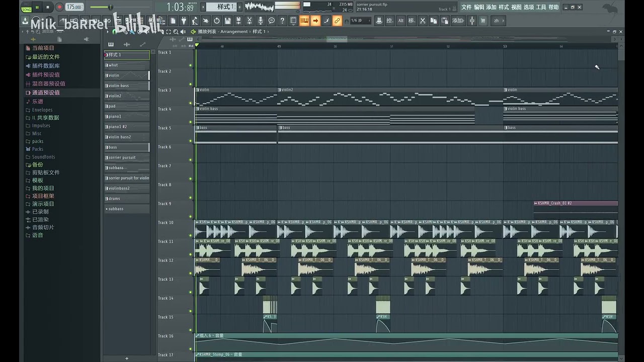Click the save project floppy icon
644x362 pixels.
[228, 21]
